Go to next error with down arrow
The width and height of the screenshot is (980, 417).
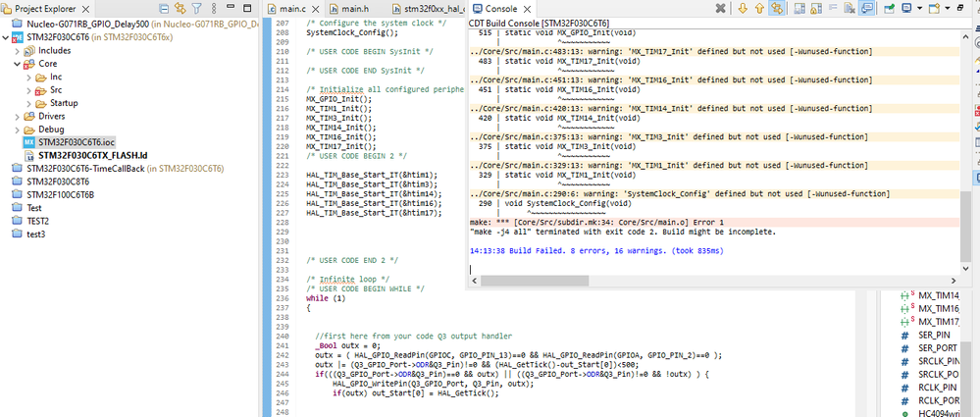click(x=743, y=8)
